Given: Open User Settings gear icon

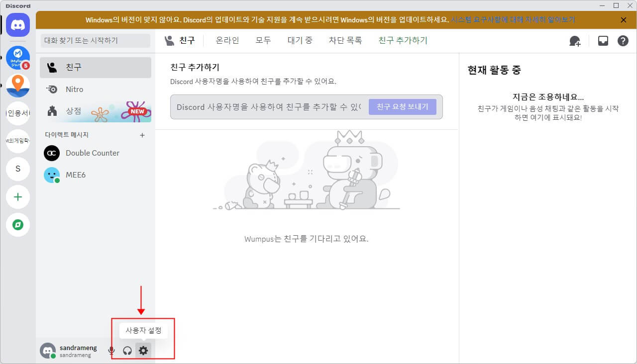Looking at the screenshot, I should point(143,351).
